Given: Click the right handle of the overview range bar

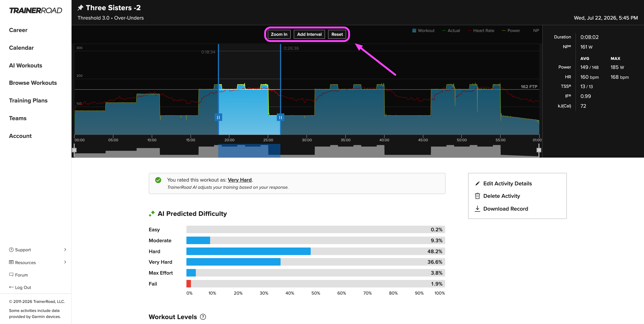Looking at the screenshot, I should [x=539, y=150].
